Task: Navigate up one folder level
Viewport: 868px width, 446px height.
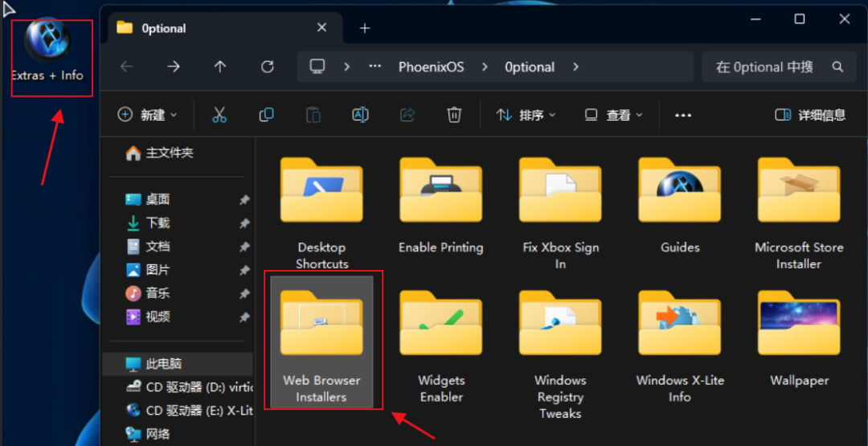Action: click(220, 67)
